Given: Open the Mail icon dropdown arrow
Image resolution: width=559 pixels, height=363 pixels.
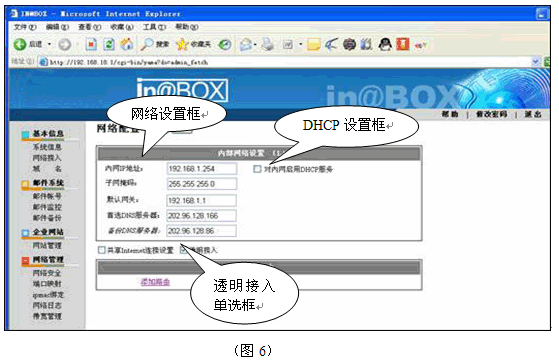Looking at the screenshot, I should click(x=255, y=45).
